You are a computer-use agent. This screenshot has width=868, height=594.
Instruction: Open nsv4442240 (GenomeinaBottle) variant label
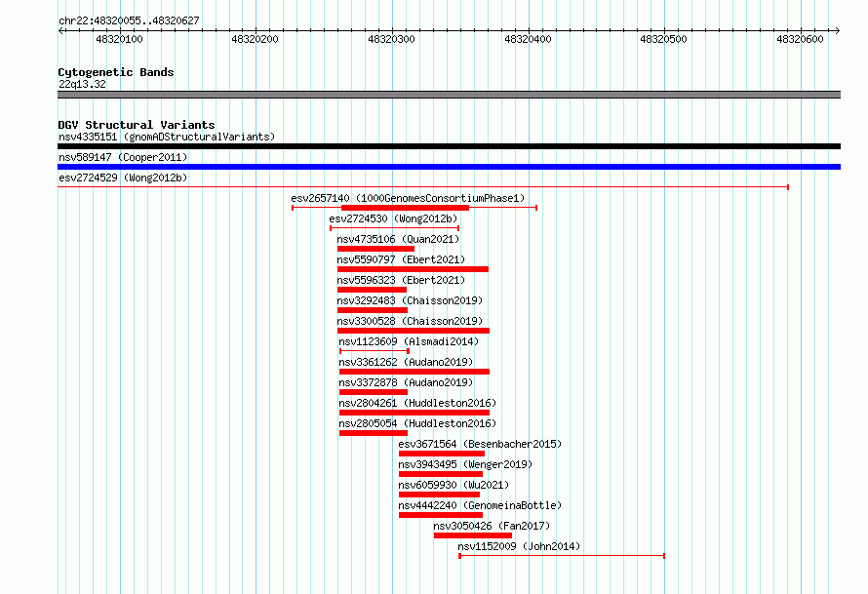[480, 505]
